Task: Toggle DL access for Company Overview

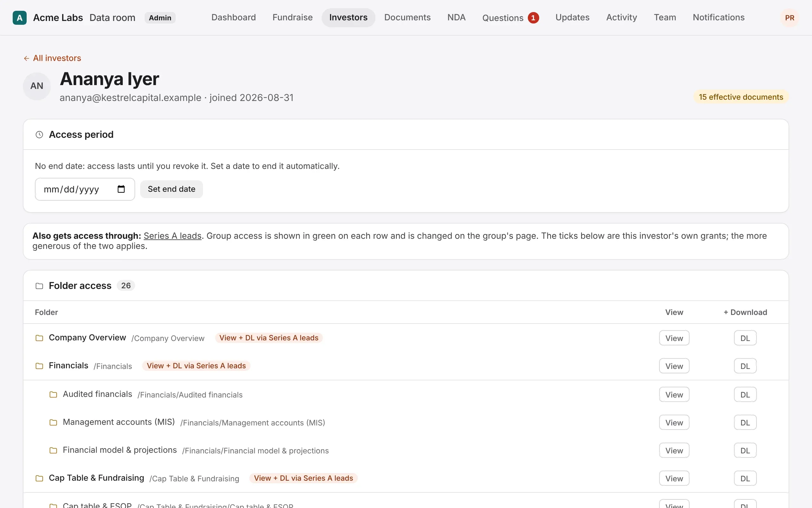Action: (x=745, y=338)
